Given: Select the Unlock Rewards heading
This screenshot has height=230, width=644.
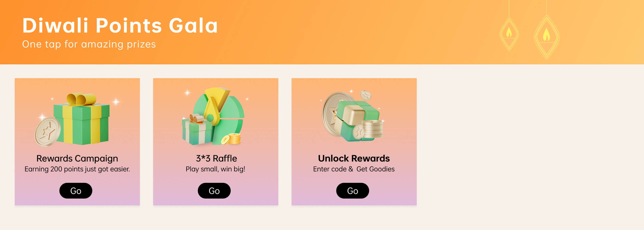Looking at the screenshot, I should [x=354, y=158].
